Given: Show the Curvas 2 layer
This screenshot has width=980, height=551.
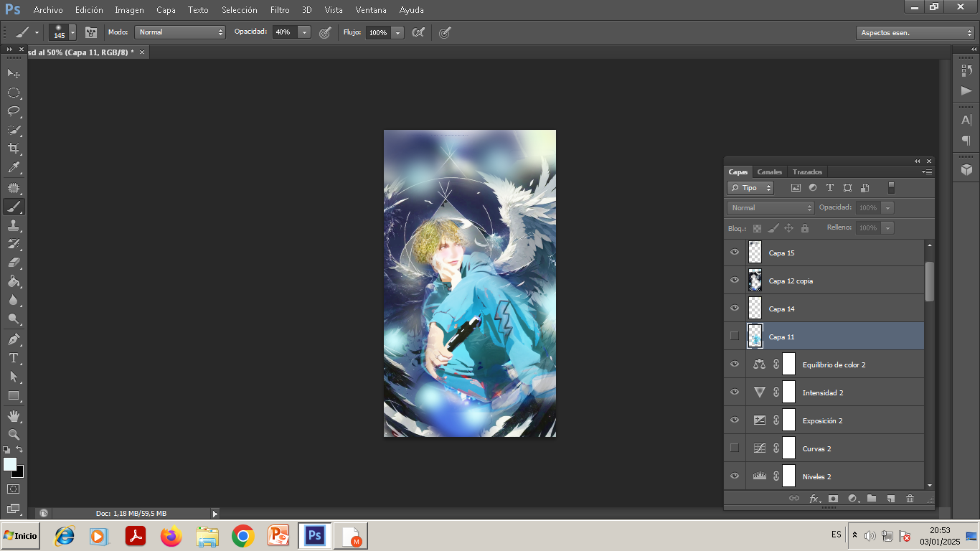Looking at the screenshot, I should 734,448.
